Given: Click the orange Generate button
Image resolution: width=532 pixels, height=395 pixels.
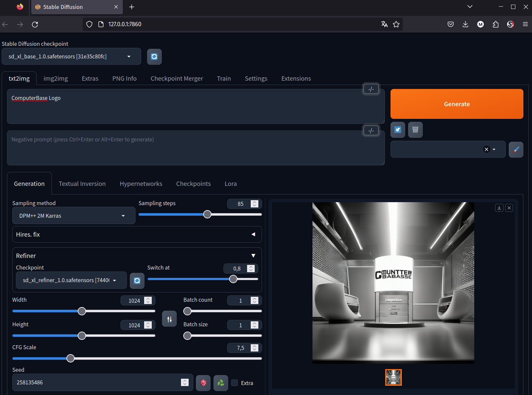Looking at the screenshot, I should [457, 104].
